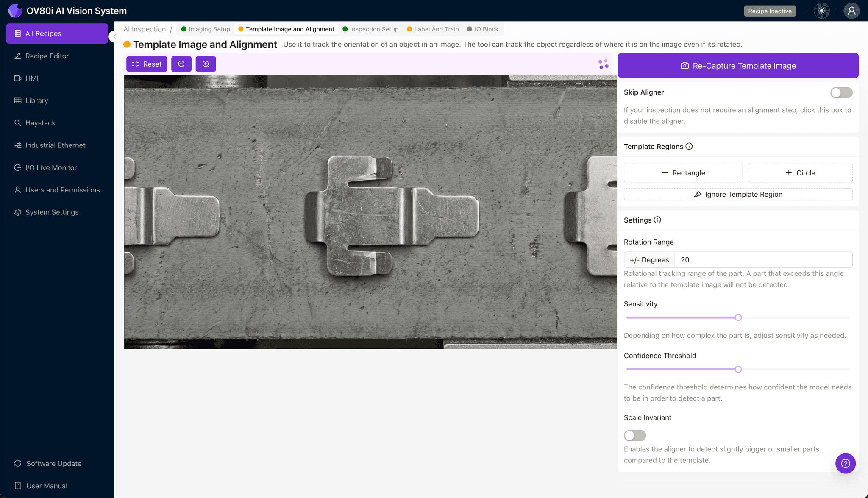The height and width of the screenshot is (498, 868).
Task: Open the user profile avatar icon
Action: (x=851, y=11)
